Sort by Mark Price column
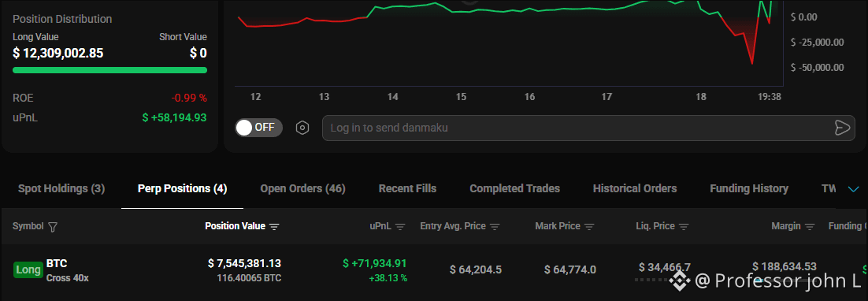 coord(565,226)
